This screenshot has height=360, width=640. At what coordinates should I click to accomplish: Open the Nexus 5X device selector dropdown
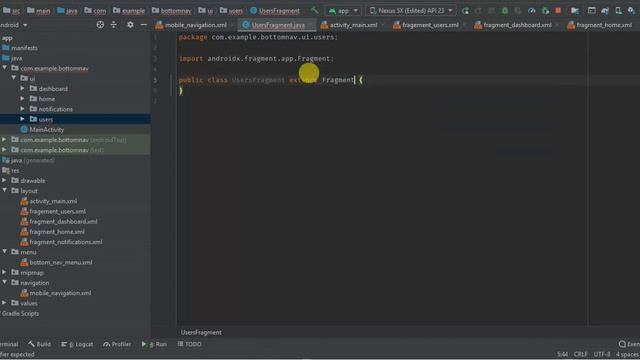[x=411, y=11]
